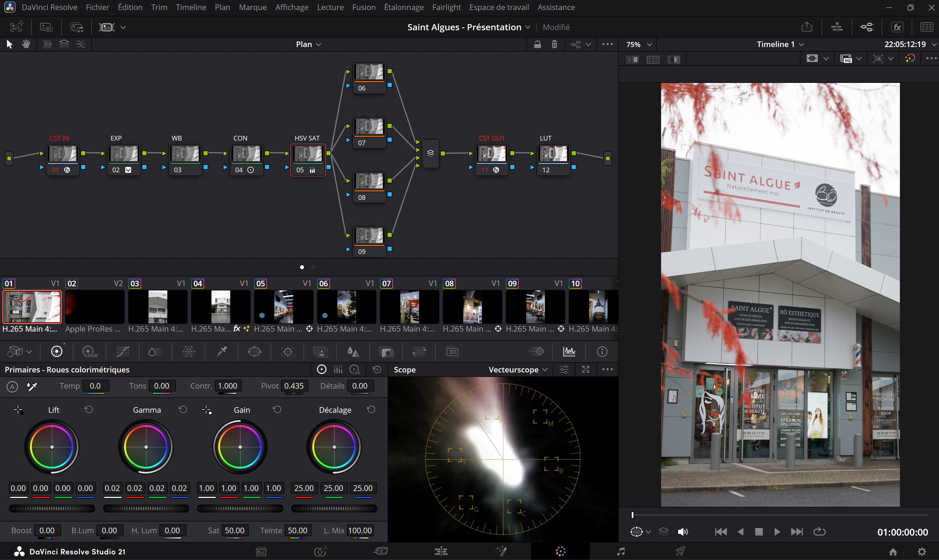Viewport: 939px width, 560px height.
Task: Stop playback in the viewer
Action: [x=759, y=532]
